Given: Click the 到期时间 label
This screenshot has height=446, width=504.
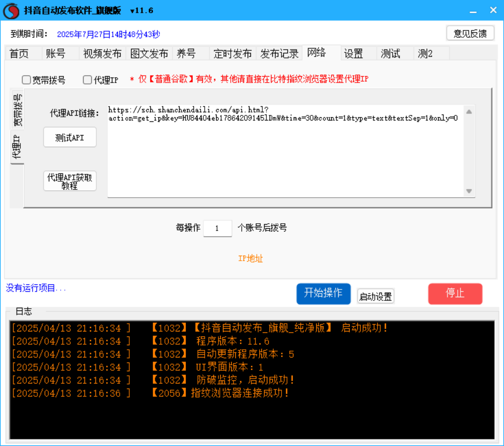Looking at the screenshot, I should click(29, 34).
